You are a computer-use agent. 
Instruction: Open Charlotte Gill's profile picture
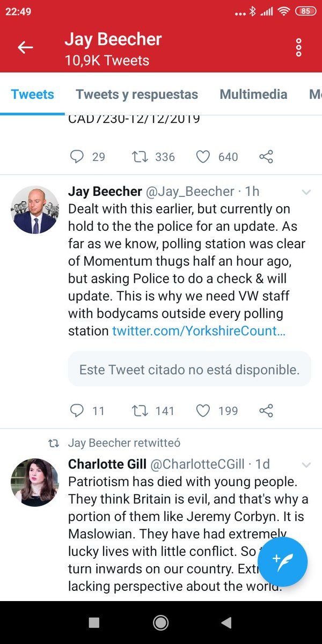[34, 482]
